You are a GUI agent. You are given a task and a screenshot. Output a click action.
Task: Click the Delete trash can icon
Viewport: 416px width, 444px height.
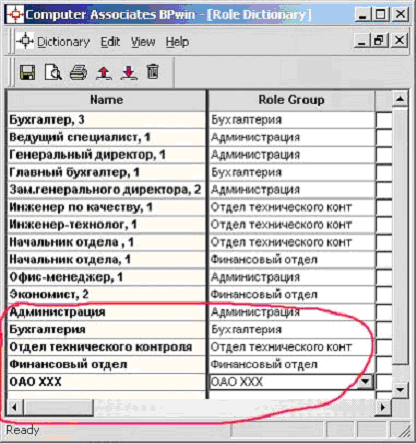(153, 72)
